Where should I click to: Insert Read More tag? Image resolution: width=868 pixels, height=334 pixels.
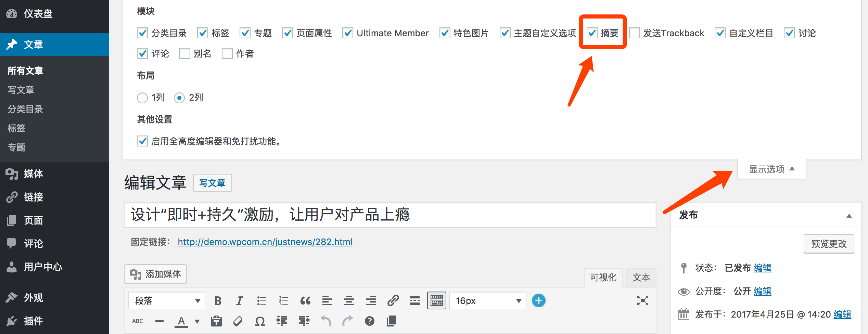tap(415, 301)
